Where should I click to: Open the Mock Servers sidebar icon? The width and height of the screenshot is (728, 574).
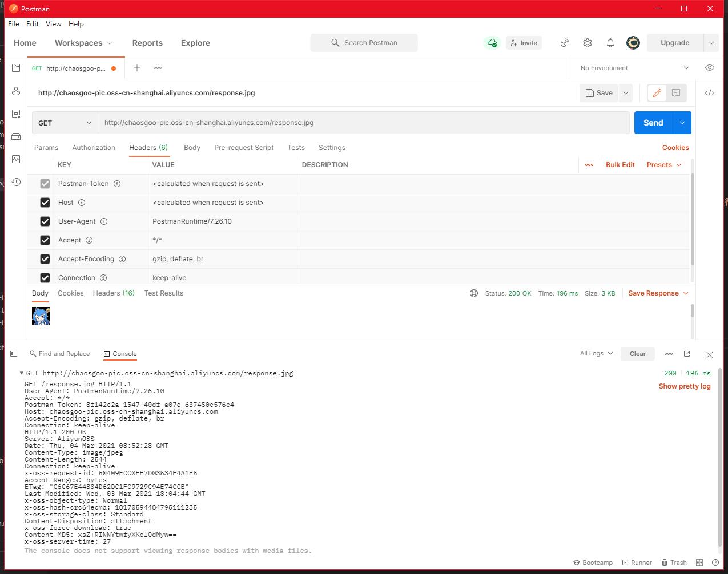[16, 136]
